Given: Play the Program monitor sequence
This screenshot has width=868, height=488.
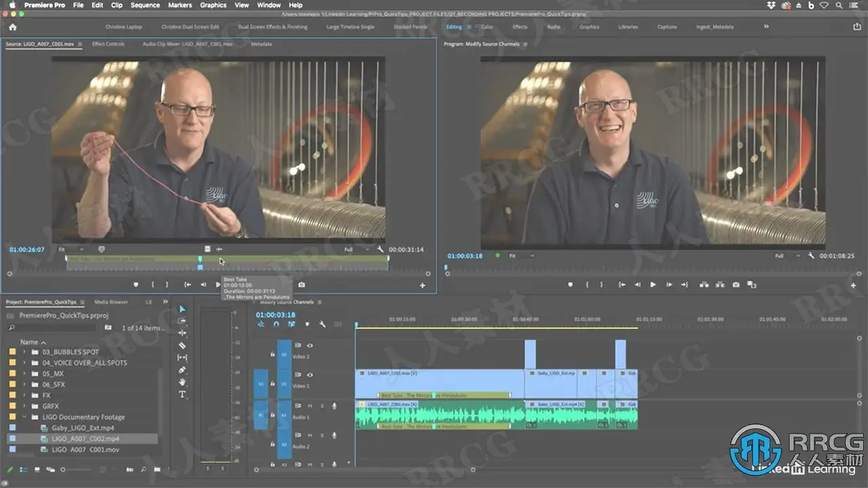Looking at the screenshot, I should 653,285.
